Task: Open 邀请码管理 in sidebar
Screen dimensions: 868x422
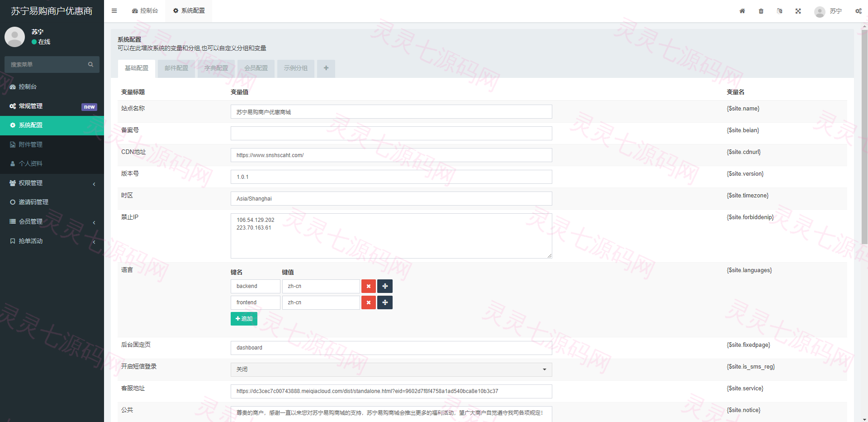Action: 52,202
